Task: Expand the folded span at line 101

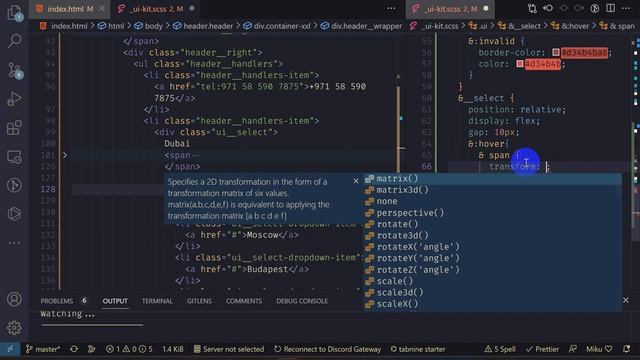Action: click(65, 155)
